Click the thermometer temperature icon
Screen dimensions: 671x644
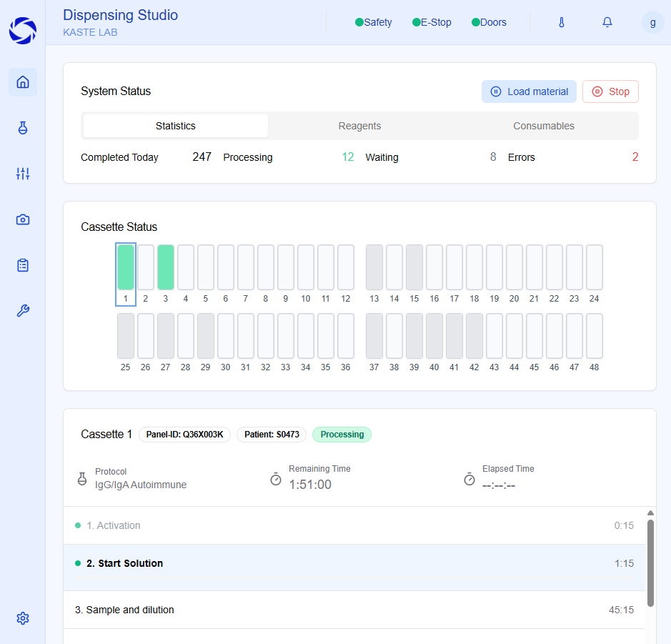(x=562, y=22)
